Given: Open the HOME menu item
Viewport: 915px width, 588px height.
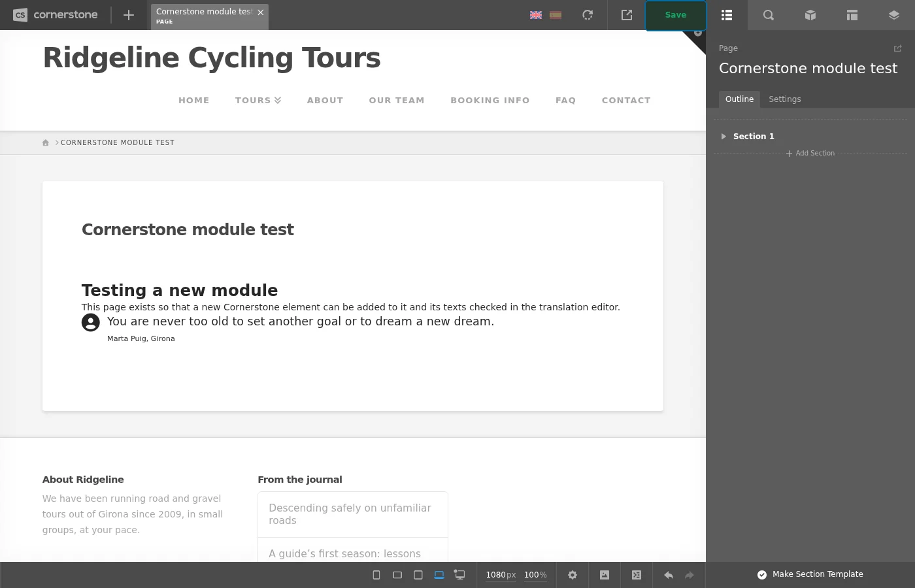Looking at the screenshot, I should [194, 101].
